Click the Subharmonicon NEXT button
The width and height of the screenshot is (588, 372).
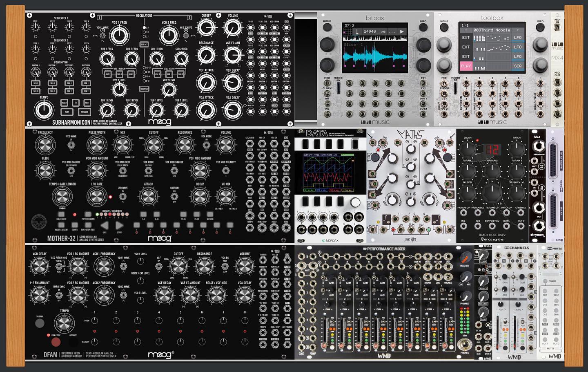coord(87,103)
